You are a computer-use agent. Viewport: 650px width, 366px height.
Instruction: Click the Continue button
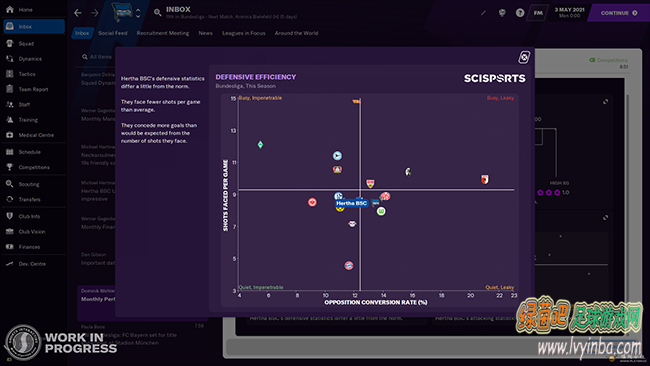(619, 13)
